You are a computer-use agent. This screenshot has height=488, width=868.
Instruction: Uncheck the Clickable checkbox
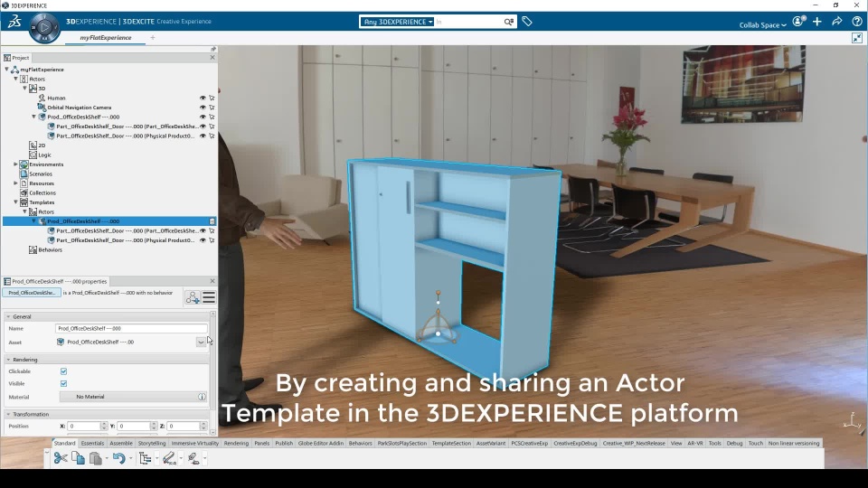coord(63,371)
